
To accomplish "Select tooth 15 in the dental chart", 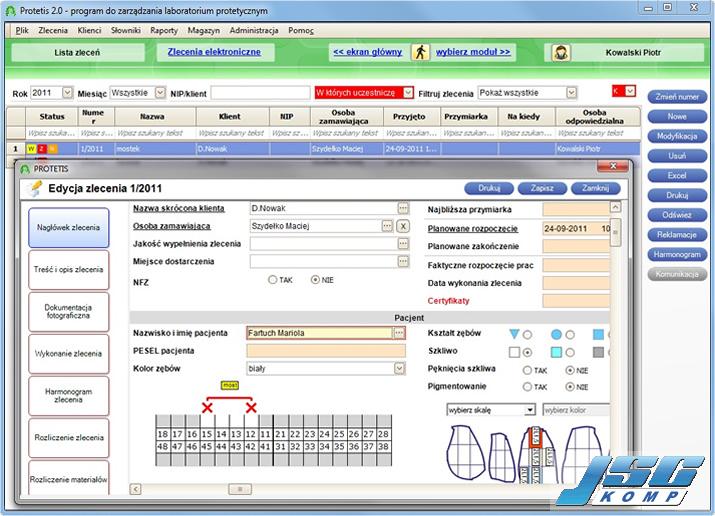I will click(x=207, y=434).
